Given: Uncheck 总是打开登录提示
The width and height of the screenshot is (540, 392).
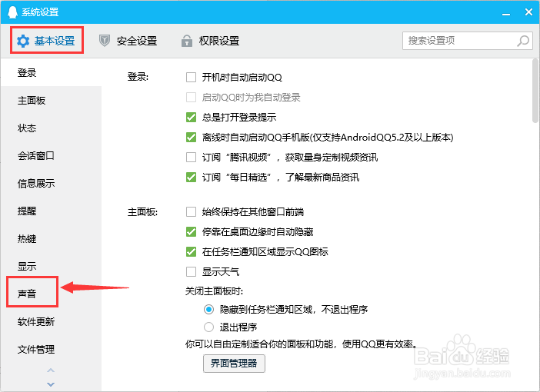Looking at the screenshot, I should point(191,117).
